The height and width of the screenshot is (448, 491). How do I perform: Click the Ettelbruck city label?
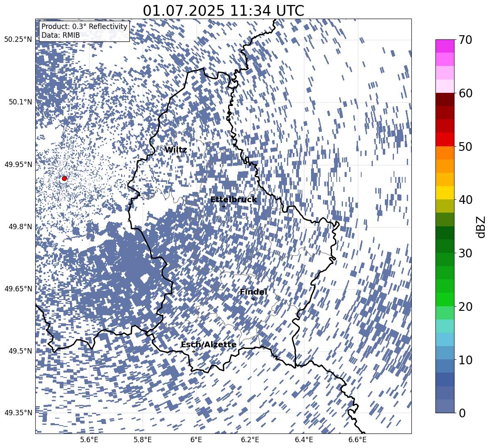[233, 199]
